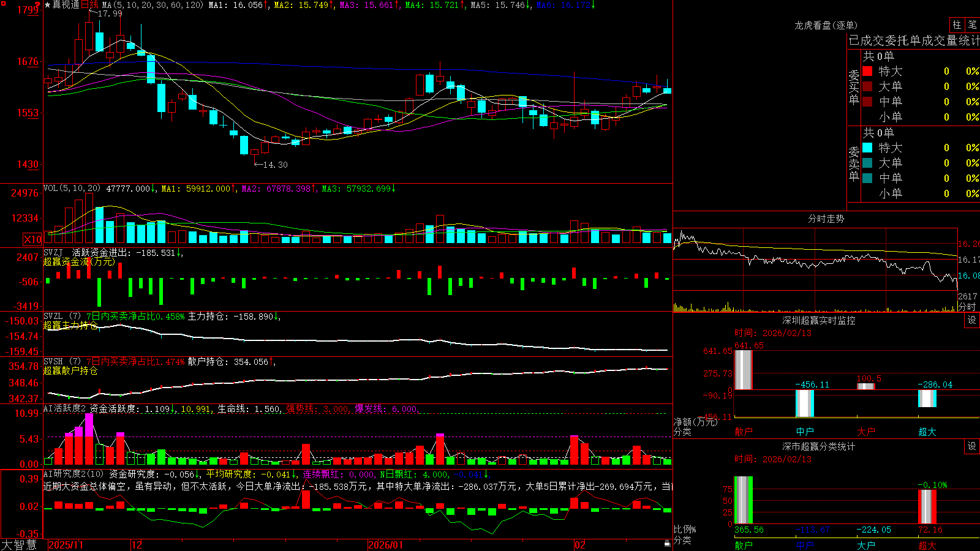This screenshot has height=551, width=980.
Task: Click the 超大 72.16 bar in 分类统计
Action: pyautogui.click(x=927, y=507)
